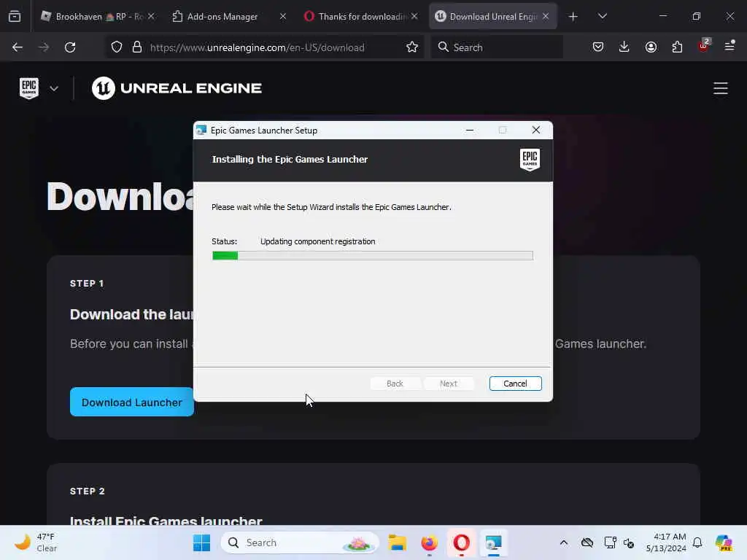Open the weather widget showing 47°F Clear
The height and width of the screenshot is (560, 747).
(36, 542)
